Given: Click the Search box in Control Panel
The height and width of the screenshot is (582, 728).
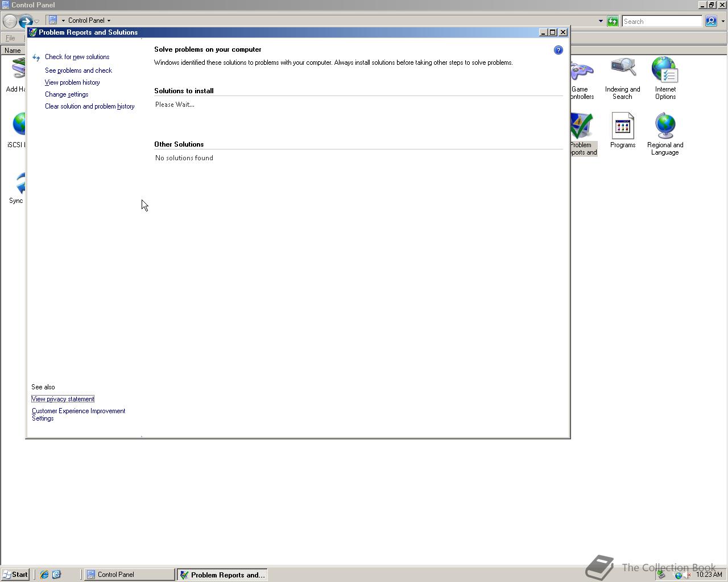Looking at the screenshot, I should click(x=662, y=21).
